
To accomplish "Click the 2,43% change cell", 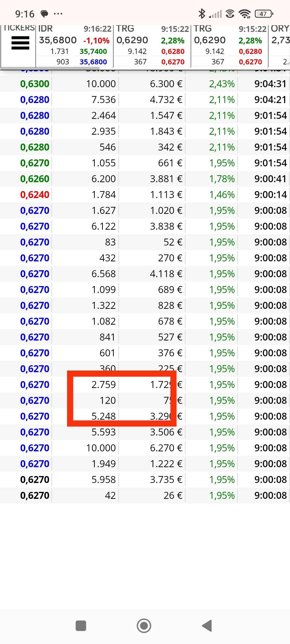I will point(222,84).
